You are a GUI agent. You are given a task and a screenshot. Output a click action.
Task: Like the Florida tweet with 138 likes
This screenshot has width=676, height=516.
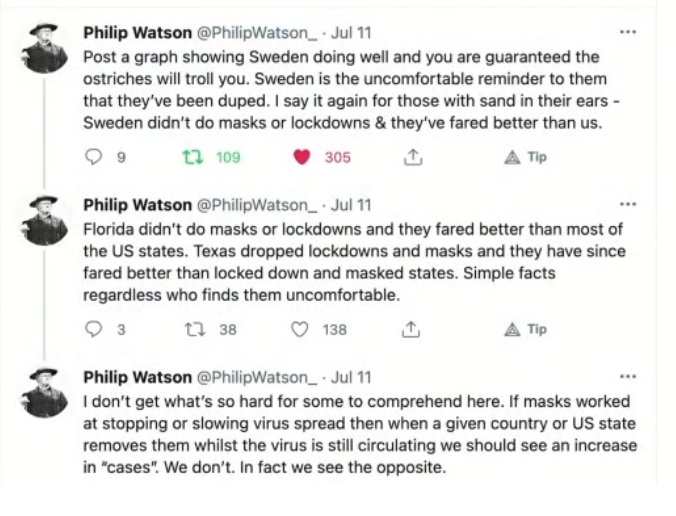click(x=299, y=329)
